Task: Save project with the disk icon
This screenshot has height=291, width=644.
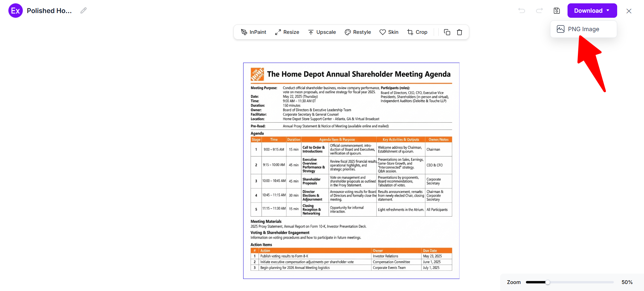Action: (557, 11)
